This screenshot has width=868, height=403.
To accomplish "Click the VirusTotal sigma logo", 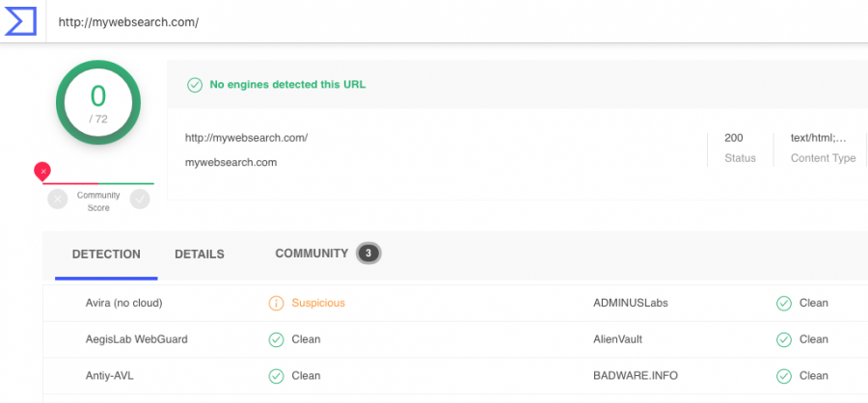I will coord(20,21).
